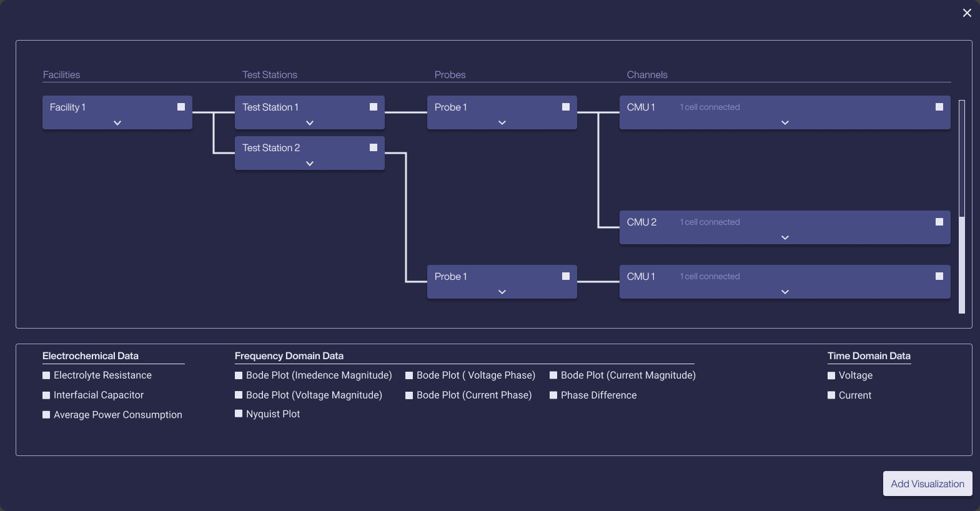Click the hierarchy panel vertical scrollbar
The height and width of the screenshot is (511, 980).
pos(962,206)
